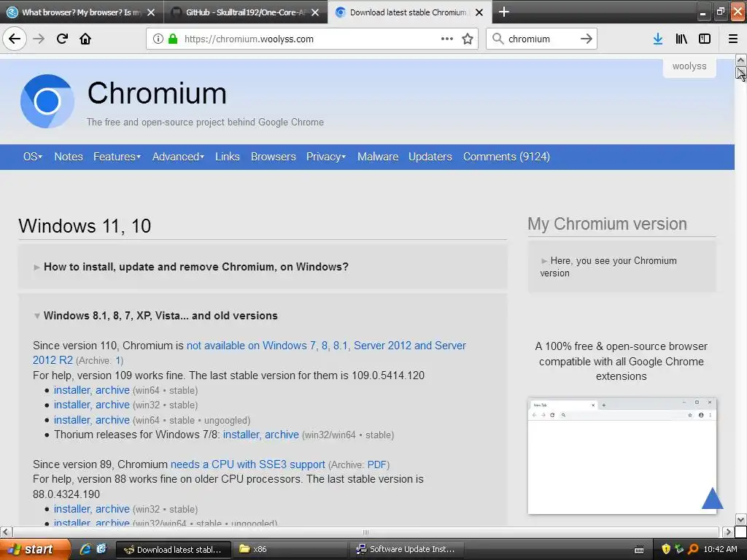Switch to 'What browser?' tab
Image resolution: width=747 pixels, height=560 pixels.
pos(74,12)
